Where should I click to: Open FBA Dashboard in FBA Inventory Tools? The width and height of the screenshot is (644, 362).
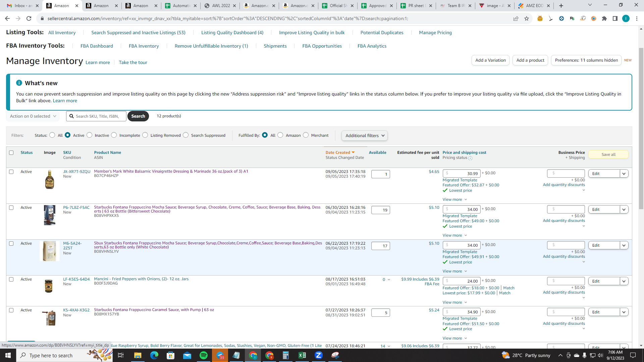coord(97,46)
